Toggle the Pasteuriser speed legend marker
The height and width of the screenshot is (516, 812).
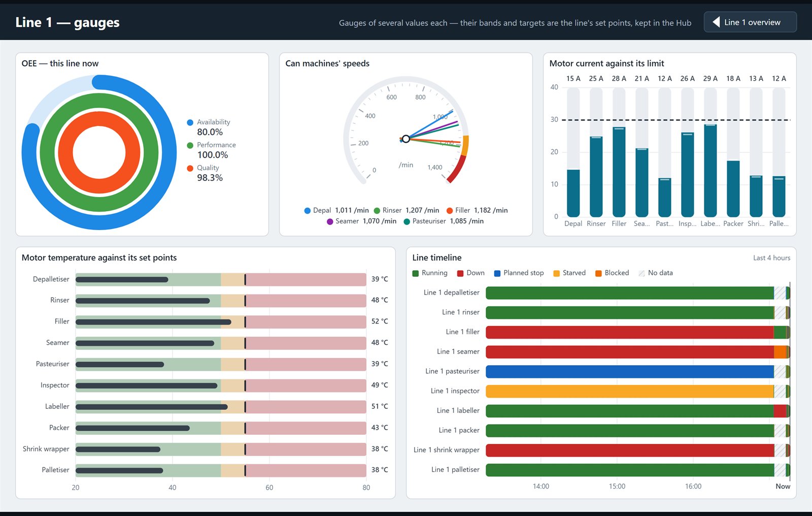407,221
